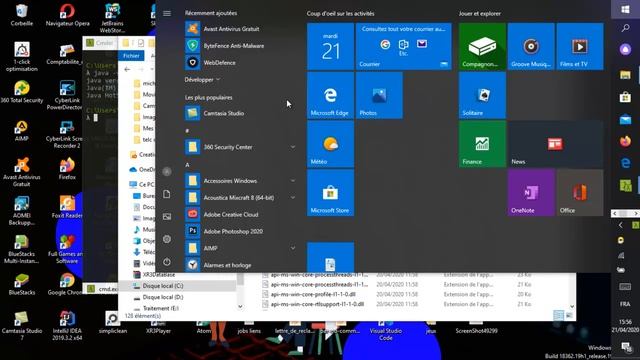Screen dimensions: 640x360
Task: Open Visual Studio Code desktop shortcut
Action: (385, 331)
